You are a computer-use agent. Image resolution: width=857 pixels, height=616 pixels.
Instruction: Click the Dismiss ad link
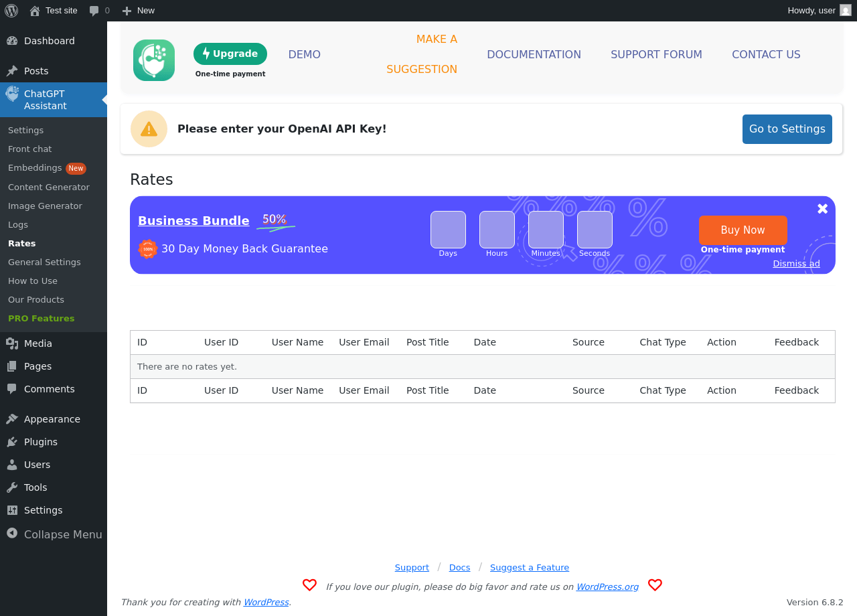tap(796, 264)
